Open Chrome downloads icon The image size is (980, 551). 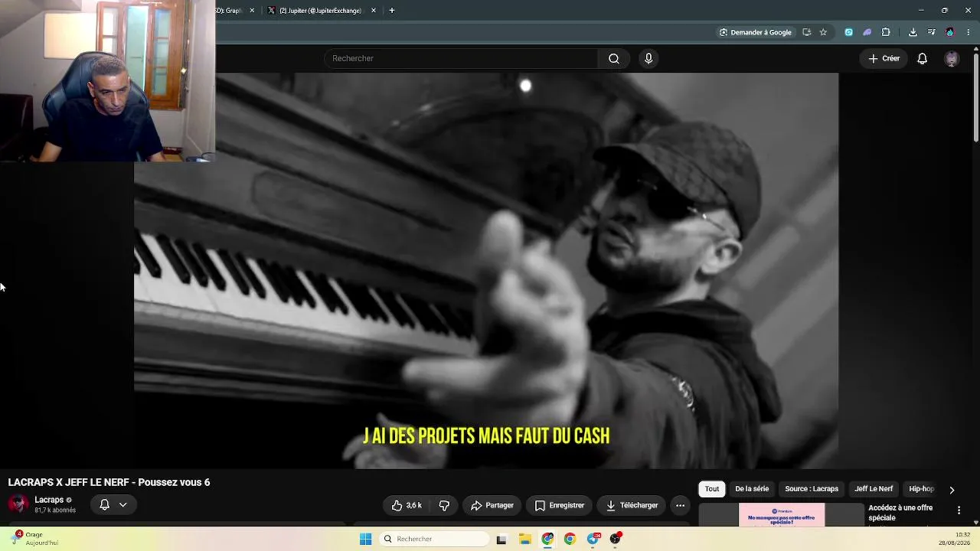pyautogui.click(x=913, y=32)
